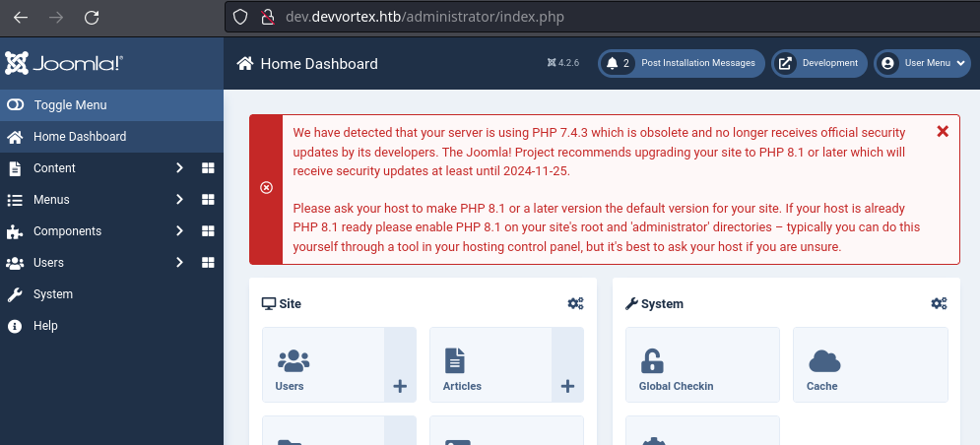Screen dimensions: 980x445
Task: Add new user with plus button
Action: [400, 365]
